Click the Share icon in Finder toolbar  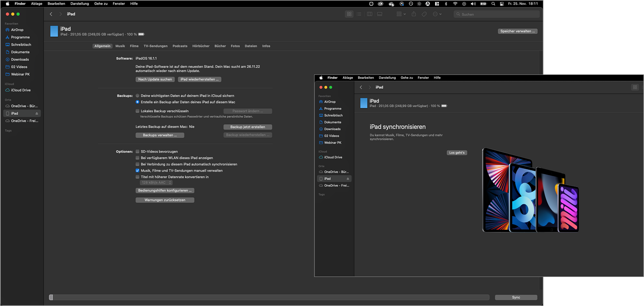point(414,14)
